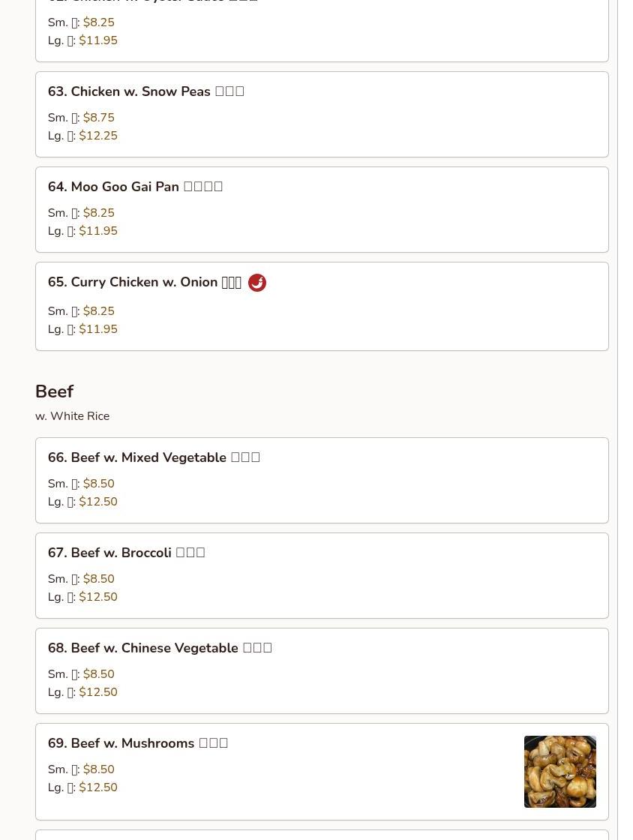Click the spicy chili icon on Curry Chicken
The height and width of the screenshot is (840, 633).
click(x=257, y=283)
